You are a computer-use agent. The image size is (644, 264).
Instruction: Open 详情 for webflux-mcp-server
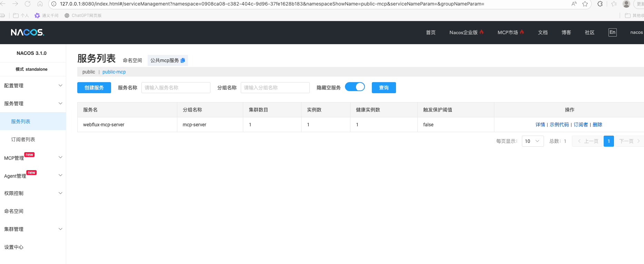pos(540,125)
